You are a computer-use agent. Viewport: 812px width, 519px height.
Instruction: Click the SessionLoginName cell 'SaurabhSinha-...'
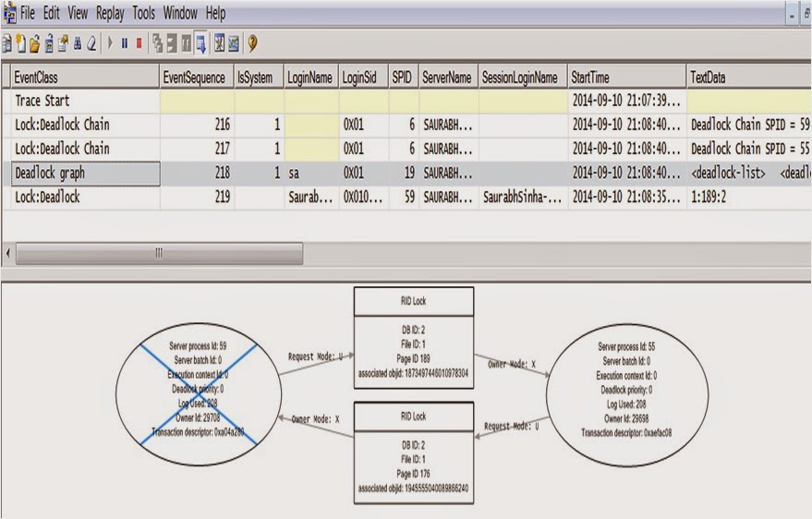click(523, 197)
